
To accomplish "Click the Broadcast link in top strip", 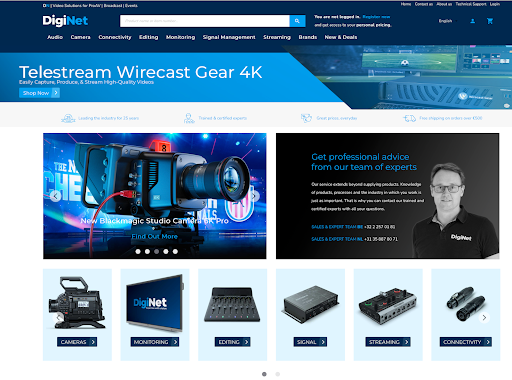I will click(x=113, y=6).
